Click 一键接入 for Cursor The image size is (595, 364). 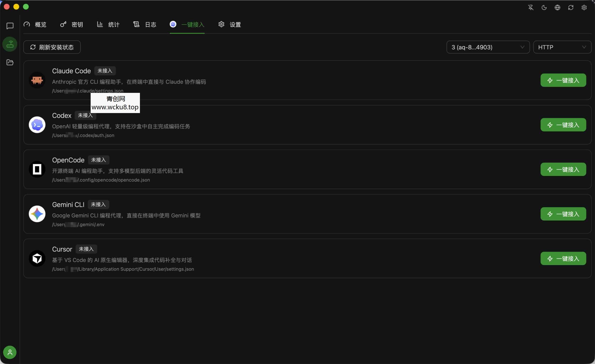click(x=563, y=258)
